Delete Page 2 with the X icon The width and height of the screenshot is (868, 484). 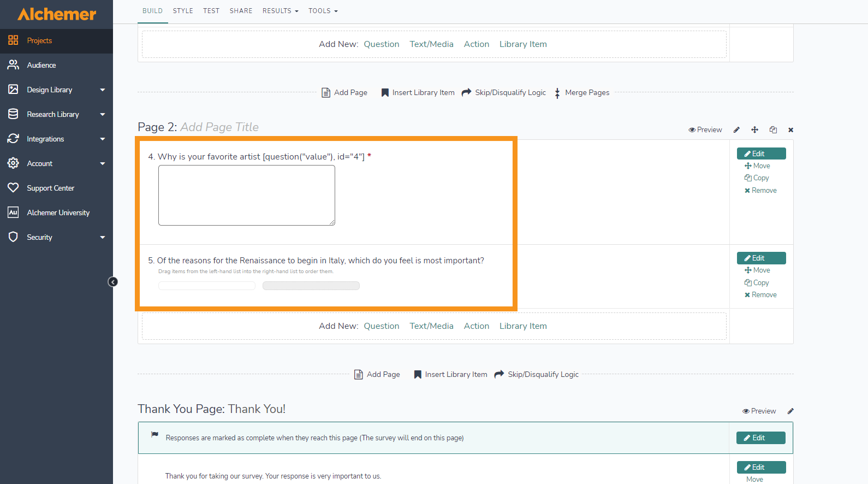(790, 130)
